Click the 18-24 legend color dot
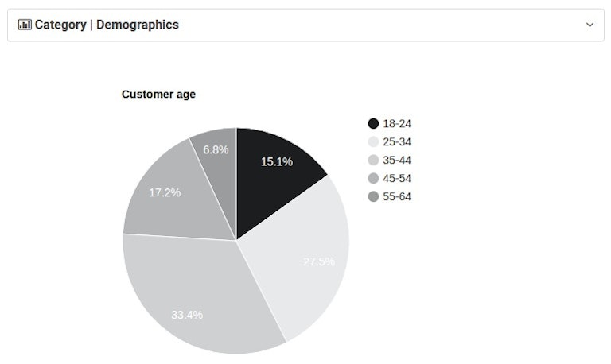This screenshot has height=364, width=611. pos(374,123)
